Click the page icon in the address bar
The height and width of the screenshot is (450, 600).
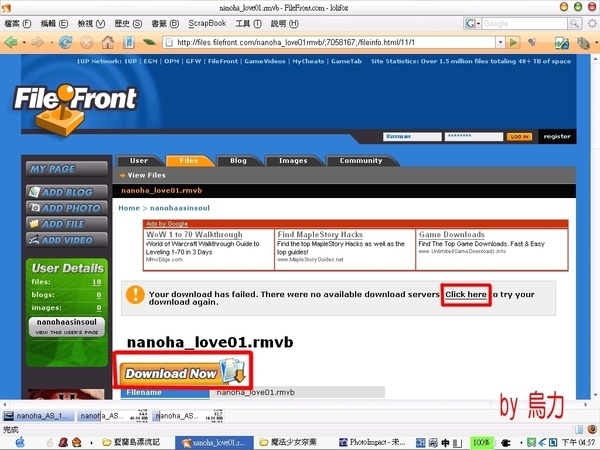(168, 42)
